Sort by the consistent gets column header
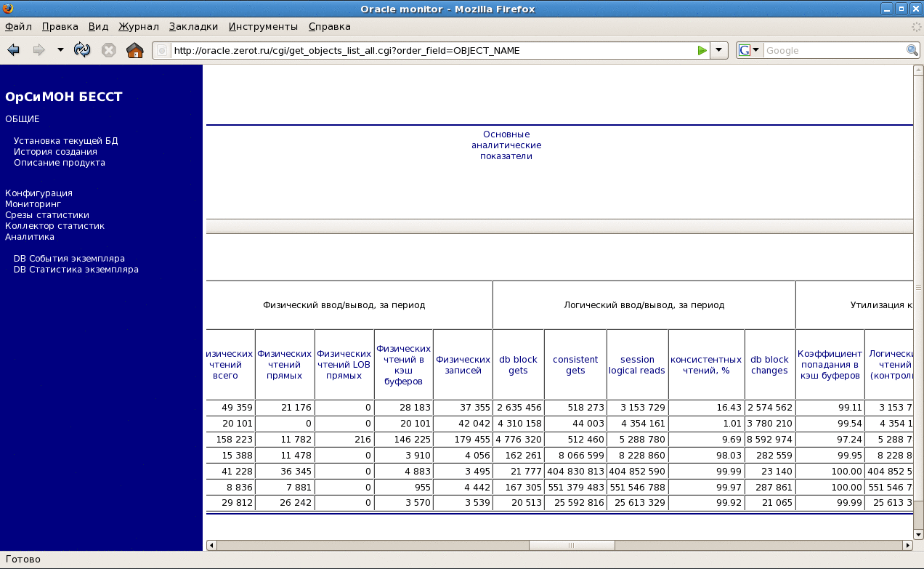Viewport: 924px width, 569px height. [x=575, y=365]
